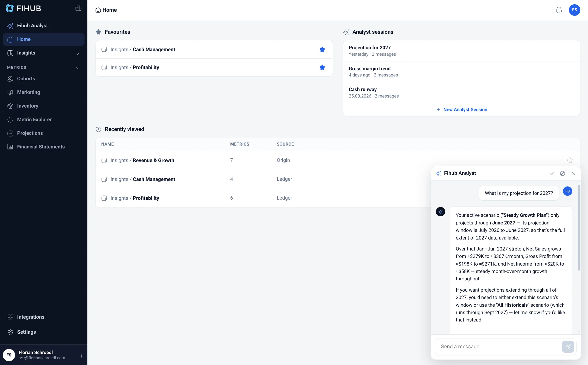
Task: Open notifications bell icon
Action: tap(559, 10)
